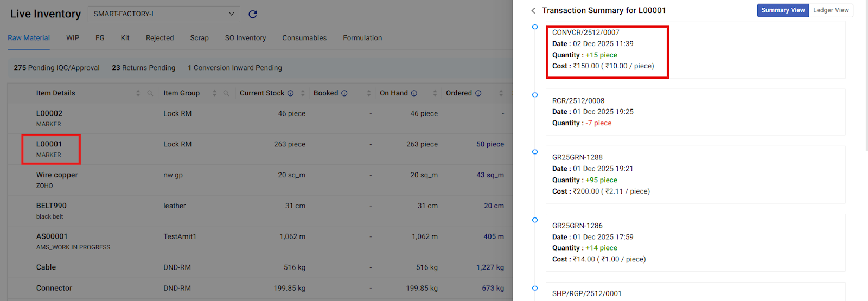Open the WIP tab

point(73,38)
